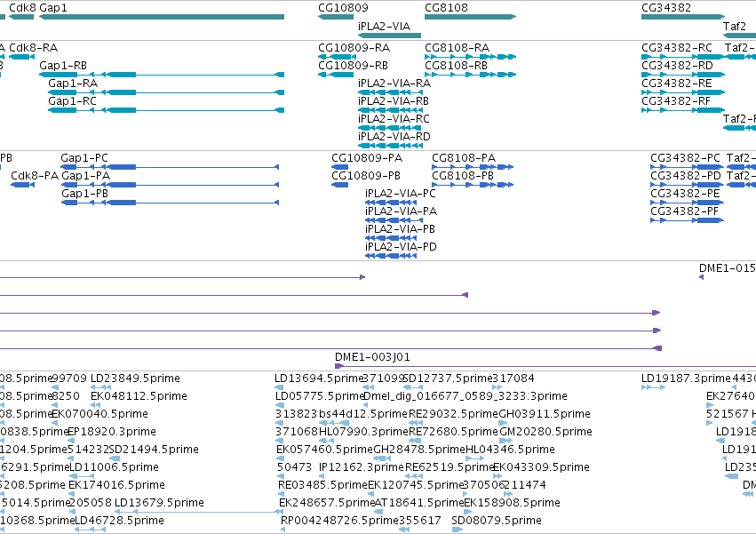The width and height of the screenshot is (756, 534).
Task: Select transcript CG34382-RF
Action: pyautogui.click(x=683, y=110)
